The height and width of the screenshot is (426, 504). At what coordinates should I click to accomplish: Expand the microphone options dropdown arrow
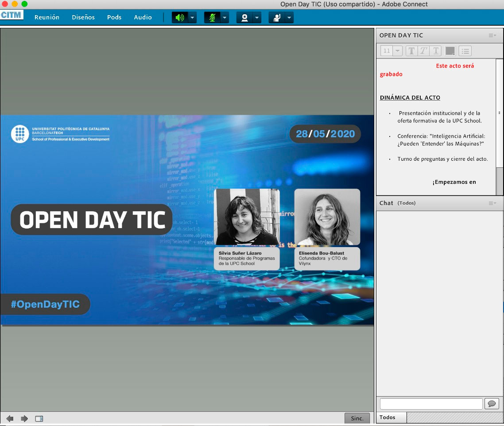(x=225, y=18)
